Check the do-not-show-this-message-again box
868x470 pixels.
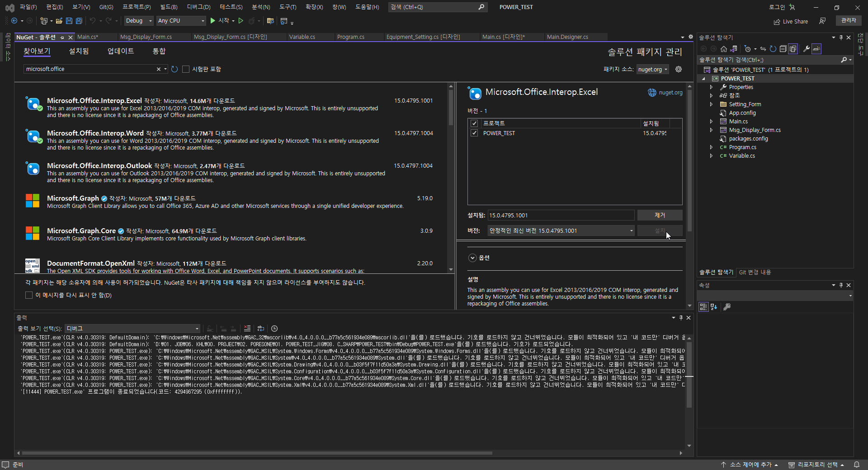click(29, 295)
